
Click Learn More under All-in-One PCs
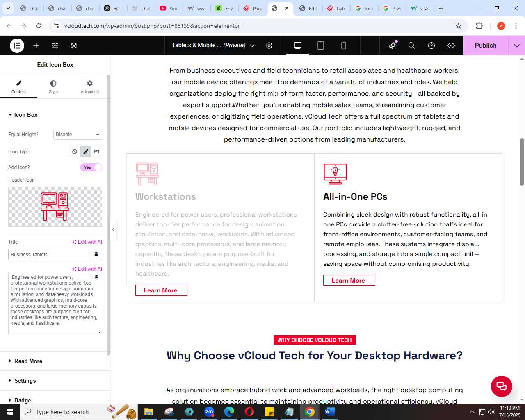click(349, 281)
